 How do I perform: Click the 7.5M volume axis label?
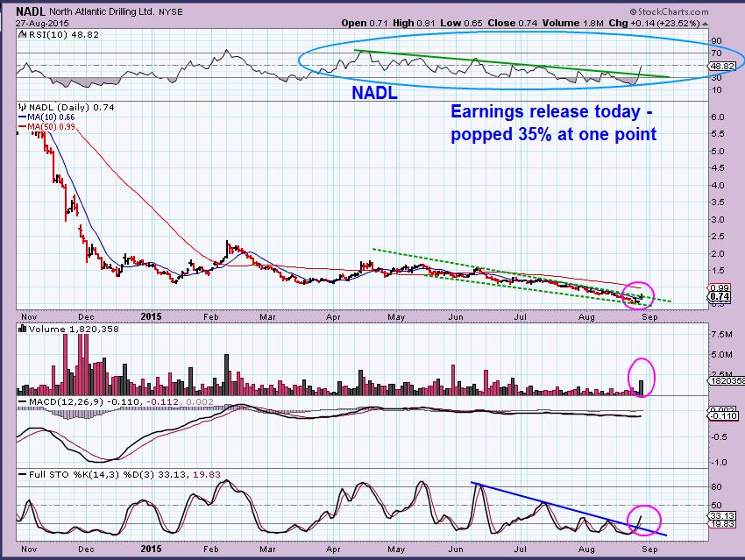(721, 335)
